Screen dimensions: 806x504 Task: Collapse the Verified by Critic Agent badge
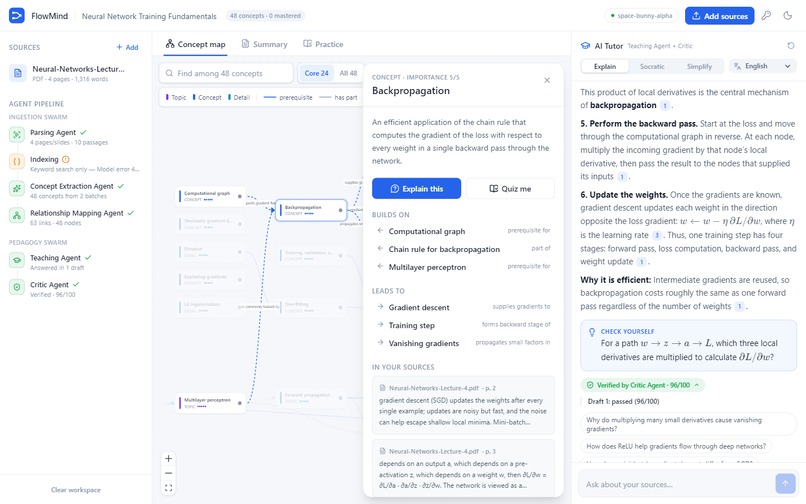[x=643, y=385]
